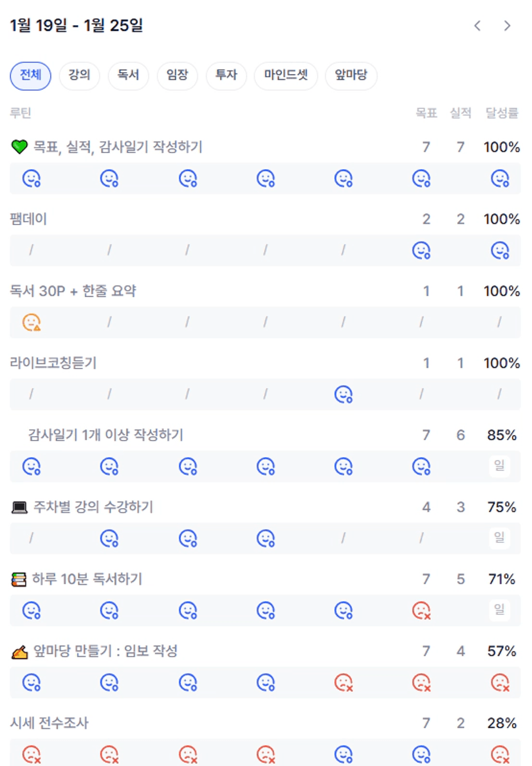Open the 팸데이 routine title
Screen dimensions: 532x766
(x=28, y=219)
